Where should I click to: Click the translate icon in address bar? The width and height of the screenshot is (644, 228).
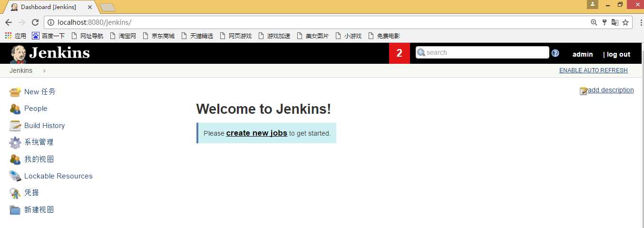pos(615,22)
